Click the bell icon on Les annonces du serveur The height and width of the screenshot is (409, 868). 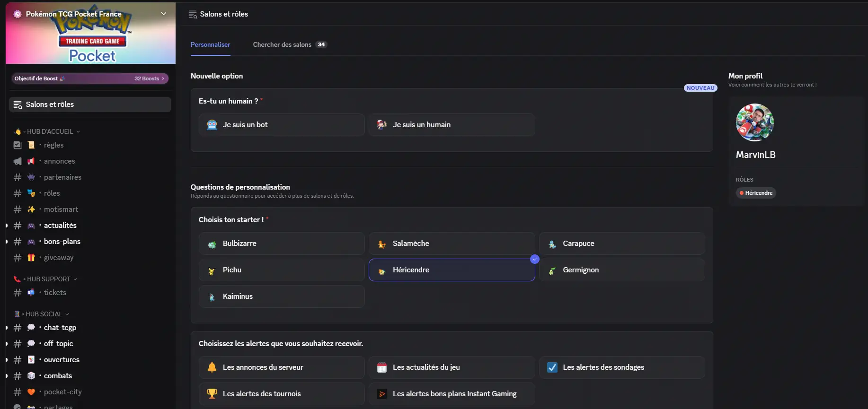point(212,367)
